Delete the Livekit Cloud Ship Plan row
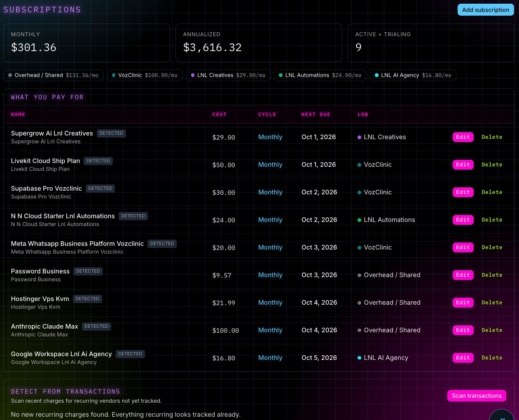Viewport: 519px width, 420px height. pyautogui.click(x=492, y=165)
